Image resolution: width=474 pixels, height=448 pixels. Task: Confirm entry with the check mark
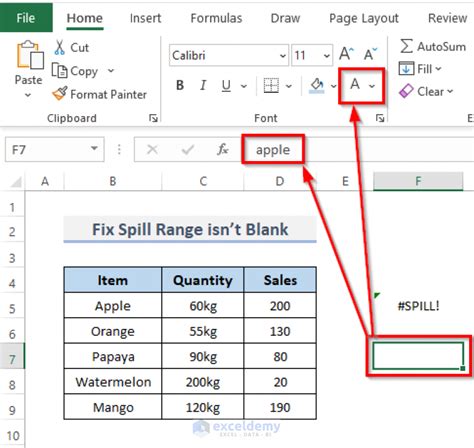(188, 149)
